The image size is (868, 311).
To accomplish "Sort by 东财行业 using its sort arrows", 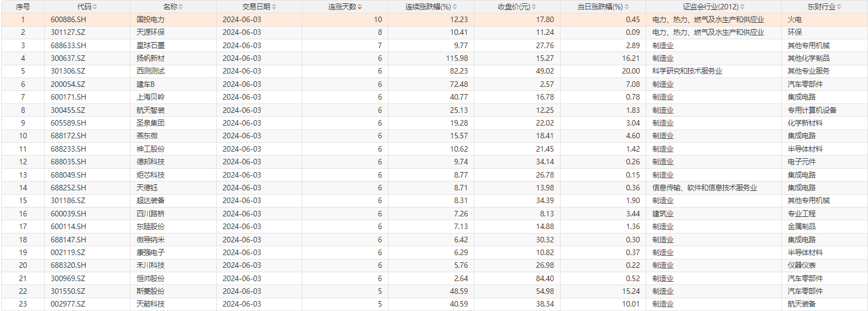I will point(839,7).
